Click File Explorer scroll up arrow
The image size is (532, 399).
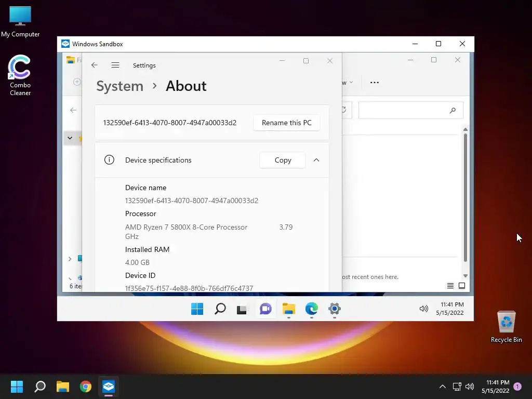[x=465, y=129]
